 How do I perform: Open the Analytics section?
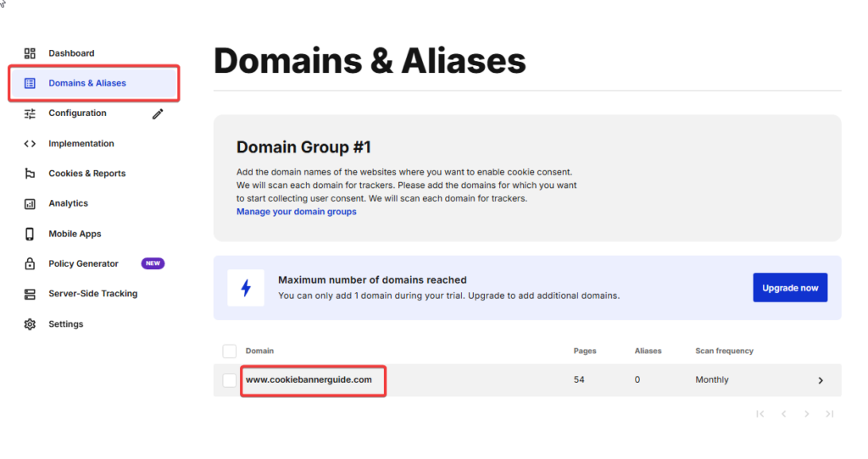68,203
